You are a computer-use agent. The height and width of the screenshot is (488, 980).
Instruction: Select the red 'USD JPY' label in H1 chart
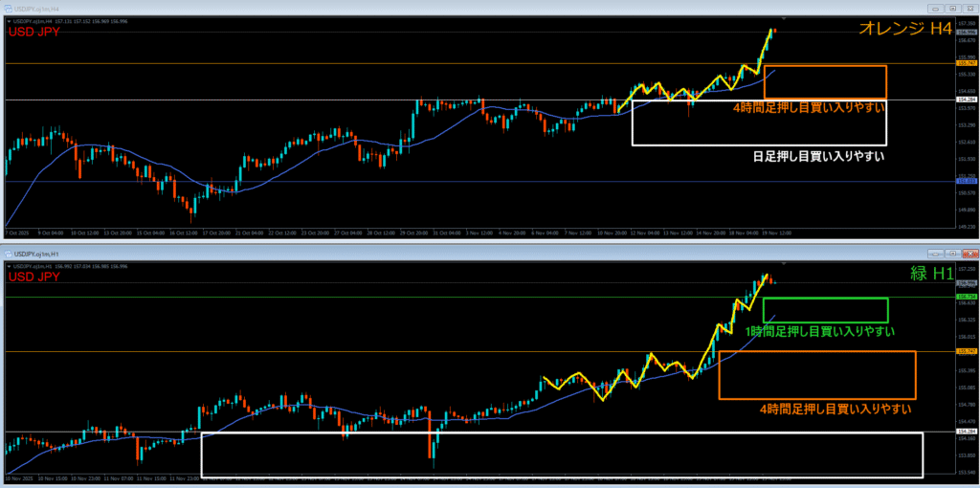pos(33,277)
